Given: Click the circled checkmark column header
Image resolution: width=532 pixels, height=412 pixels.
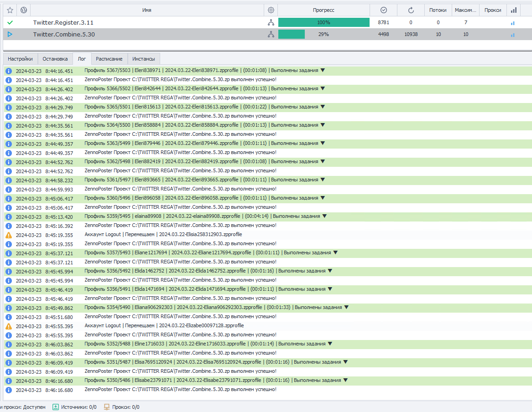Looking at the screenshot, I should (x=384, y=10).
